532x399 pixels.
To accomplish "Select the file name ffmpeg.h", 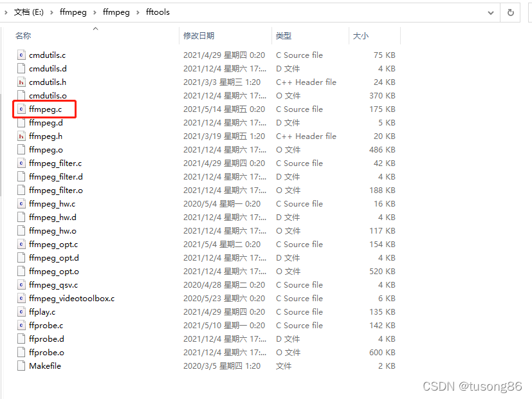I will (46, 136).
